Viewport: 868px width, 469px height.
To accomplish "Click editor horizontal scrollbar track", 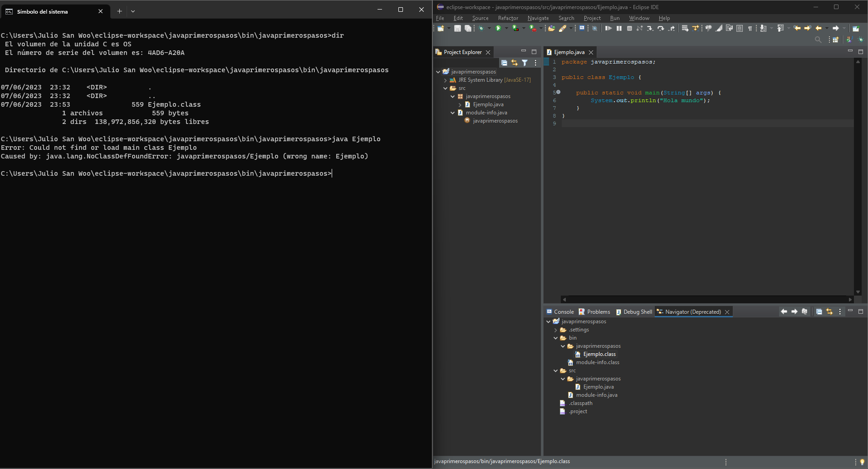I will point(707,299).
